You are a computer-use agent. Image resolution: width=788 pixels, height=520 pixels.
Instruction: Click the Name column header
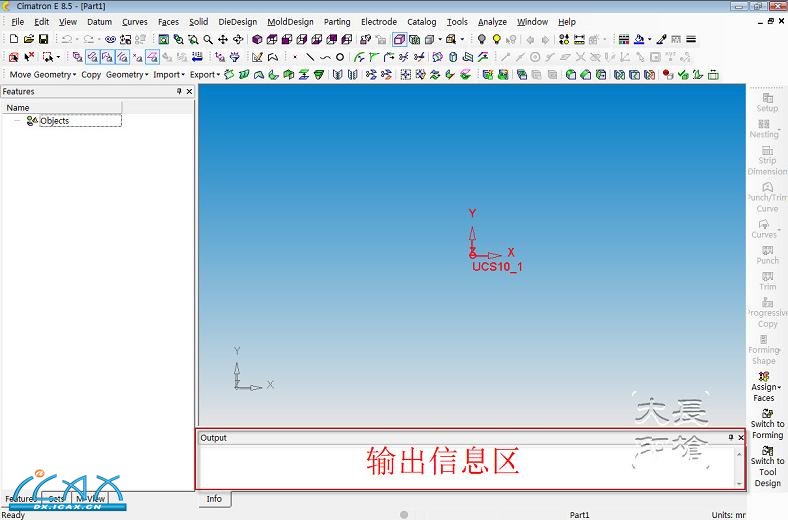[62, 108]
